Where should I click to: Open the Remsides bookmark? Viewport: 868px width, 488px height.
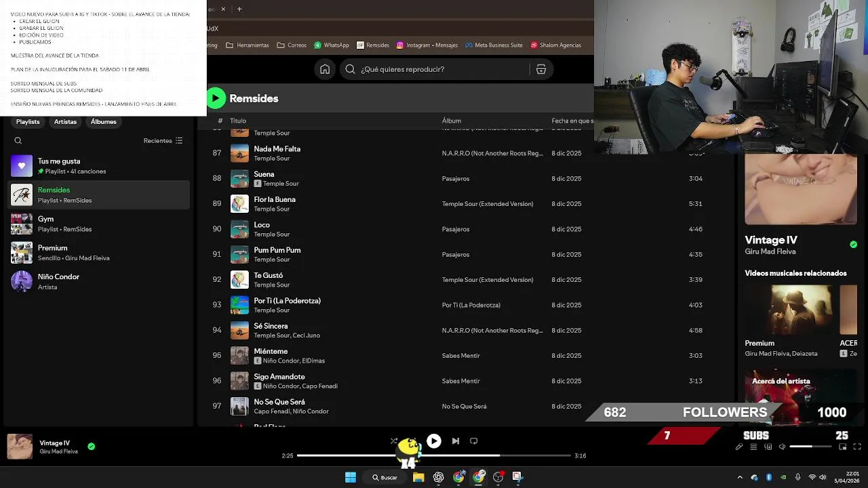pyautogui.click(x=372, y=45)
